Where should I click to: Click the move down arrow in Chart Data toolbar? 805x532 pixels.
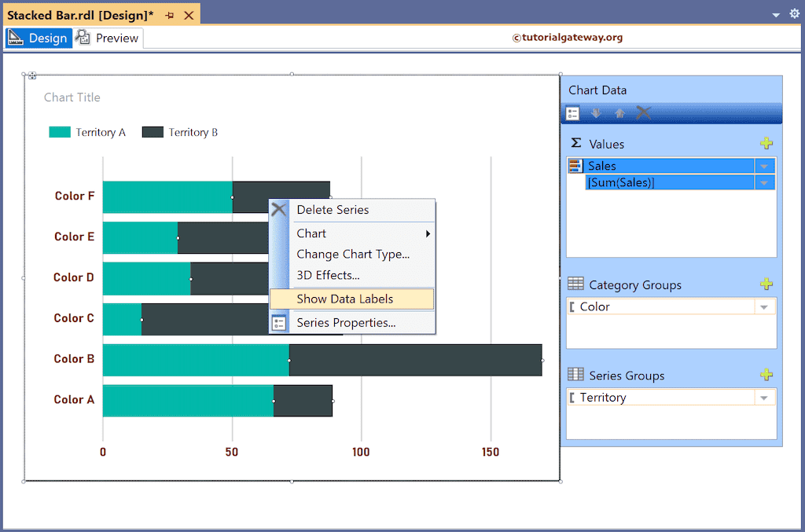[596, 112]
